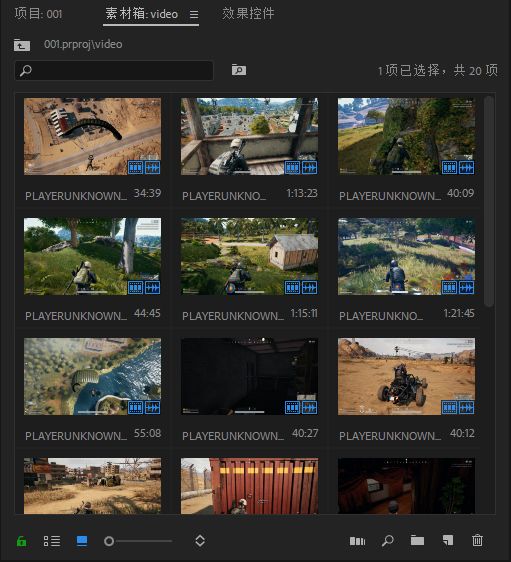Switch to icon view
The width and height of the screenshot is (511, 562).
tap(82, 540)
